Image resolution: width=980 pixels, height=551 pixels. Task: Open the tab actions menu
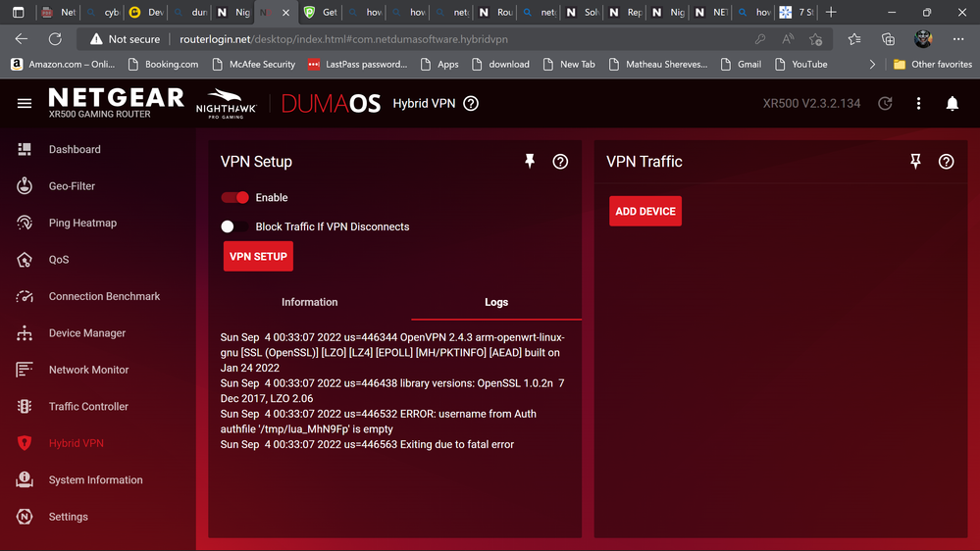point(18,12)
